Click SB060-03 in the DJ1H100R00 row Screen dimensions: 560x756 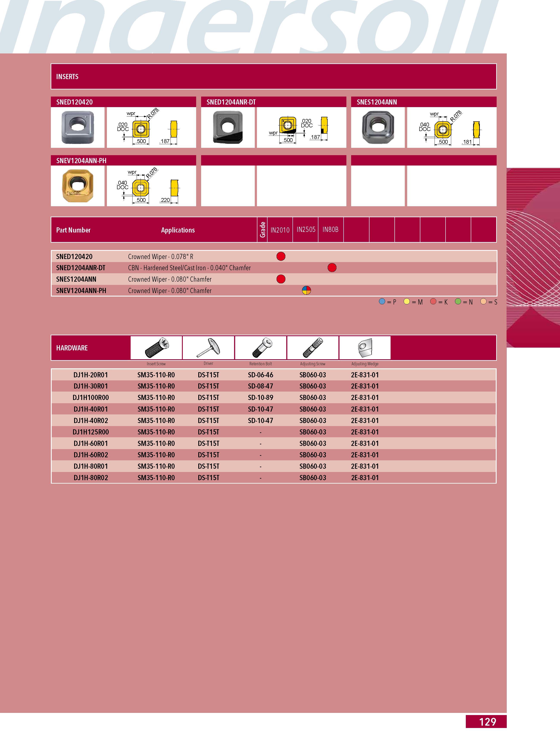pos(313,398)
